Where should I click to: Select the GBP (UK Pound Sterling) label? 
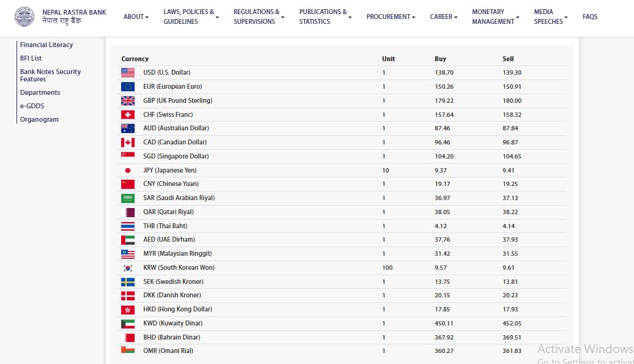pyautogui.click(x=177, y=100)
